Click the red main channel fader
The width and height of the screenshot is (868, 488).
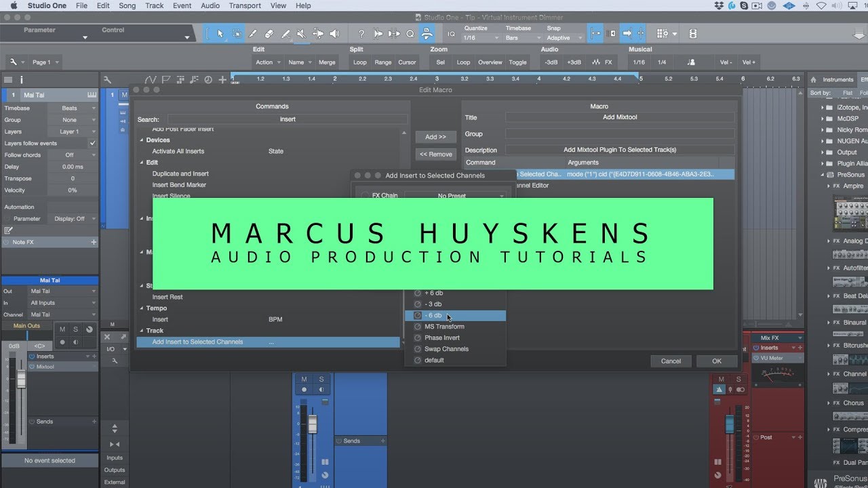[730, 424]
